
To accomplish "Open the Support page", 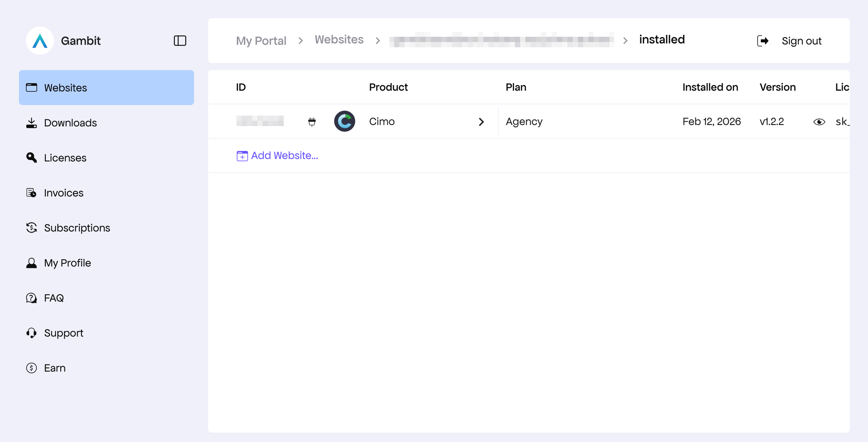I will 63,333.
